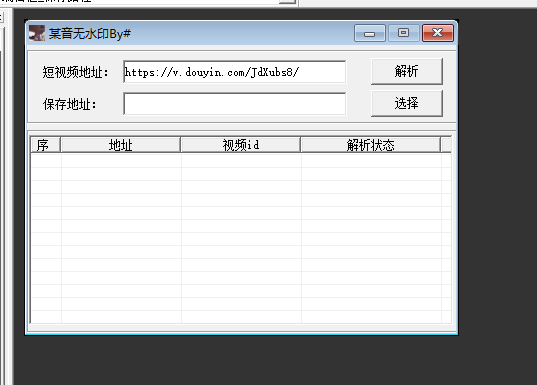Click the 视频id column header
The width and height of the screenshot is (537, 385).
tap(240, 145)
